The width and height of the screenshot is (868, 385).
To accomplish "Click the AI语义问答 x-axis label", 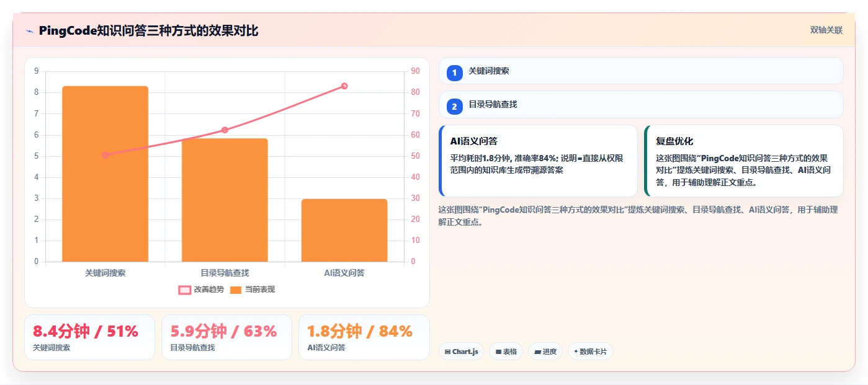I will (344, 273).
